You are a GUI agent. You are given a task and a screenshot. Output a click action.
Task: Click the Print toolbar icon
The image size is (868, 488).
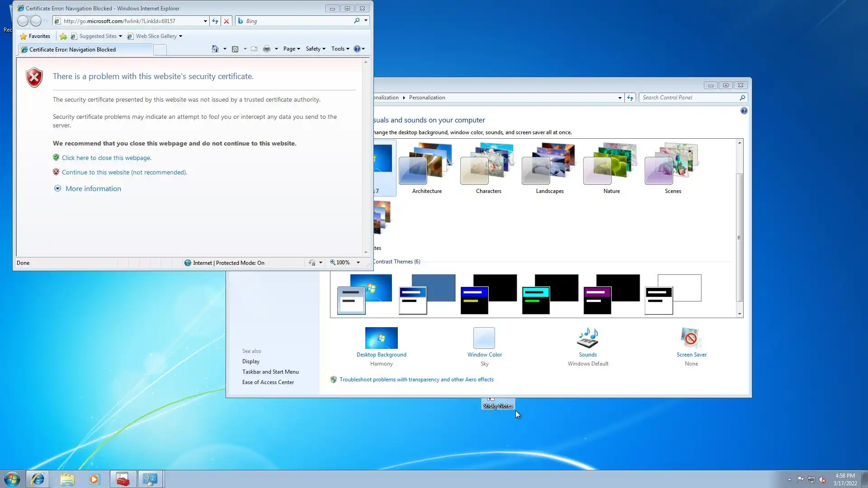[267, 49]
